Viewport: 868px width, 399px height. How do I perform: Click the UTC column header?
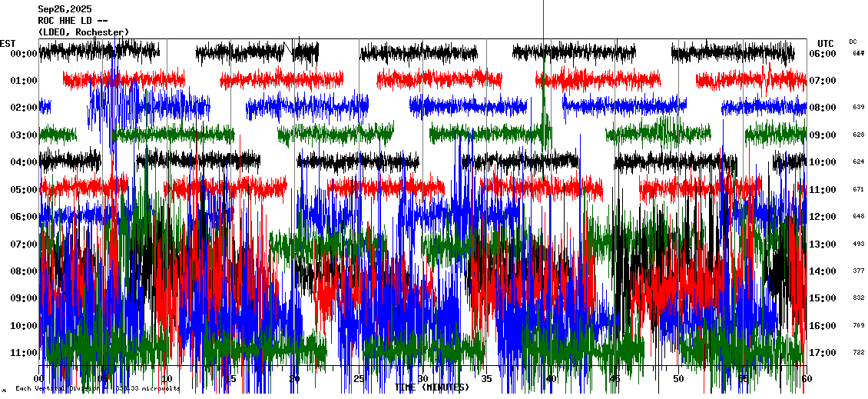click(826, 43)
